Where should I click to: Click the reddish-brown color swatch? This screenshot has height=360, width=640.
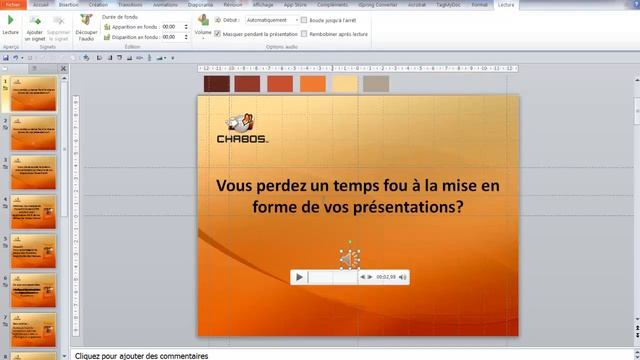coord(247,84)
